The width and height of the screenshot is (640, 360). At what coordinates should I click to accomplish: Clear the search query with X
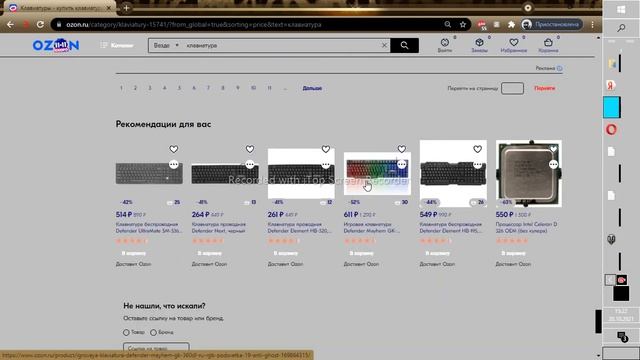(384, 45)
